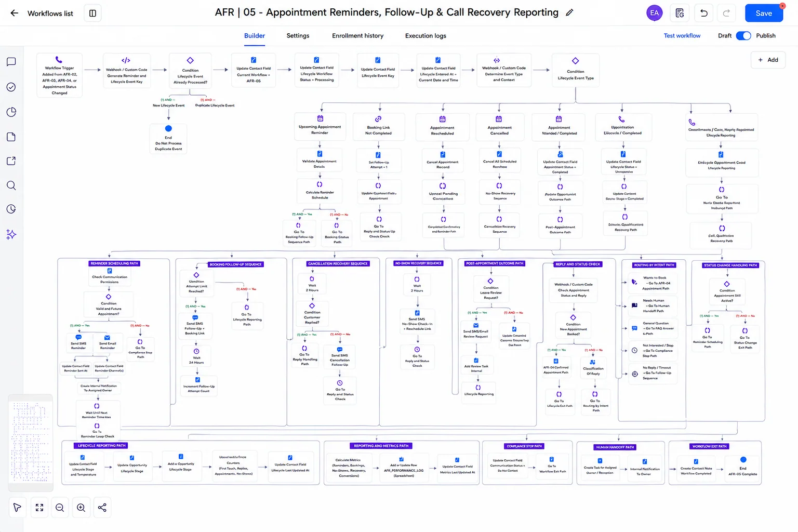Click REPLY AND STATUS CHECK label
Viewport: 798px width, 532px height.
(578, 264)
